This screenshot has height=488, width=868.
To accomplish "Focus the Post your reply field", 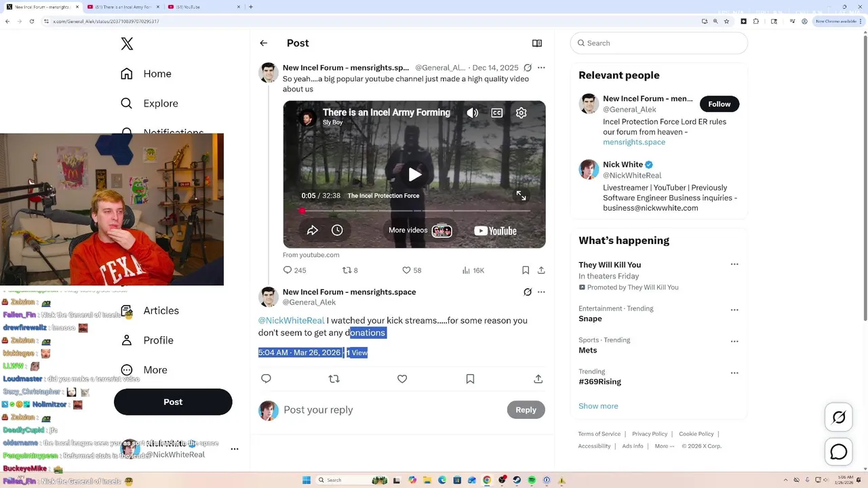I will [392, 410].
